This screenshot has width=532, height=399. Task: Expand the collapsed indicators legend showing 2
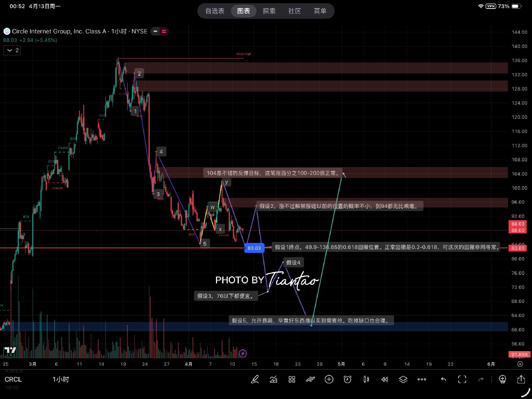(x=12, y=50)
